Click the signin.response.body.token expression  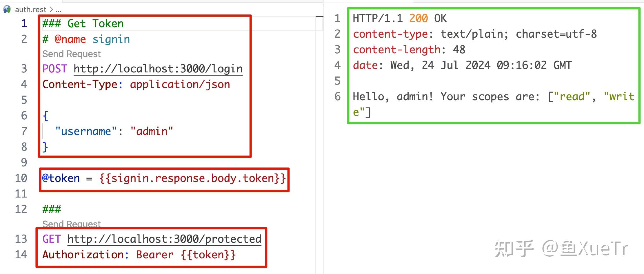coord(192,178)
